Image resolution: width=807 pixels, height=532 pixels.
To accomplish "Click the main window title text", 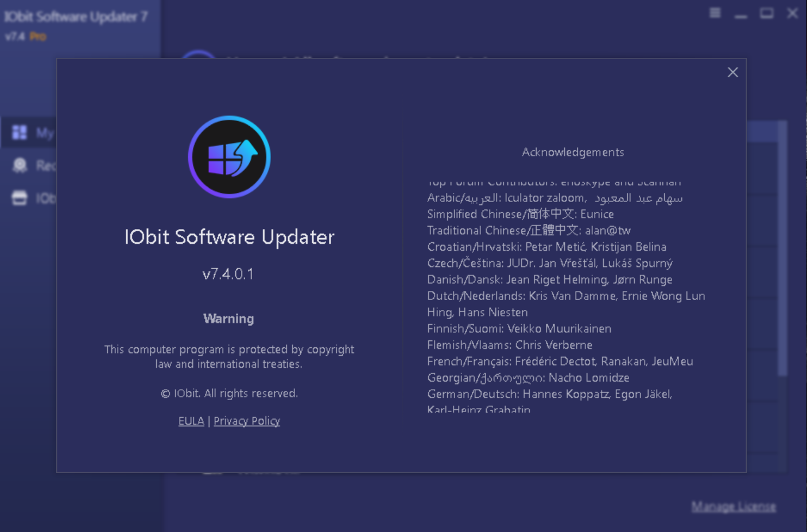I will click(76, 17).
